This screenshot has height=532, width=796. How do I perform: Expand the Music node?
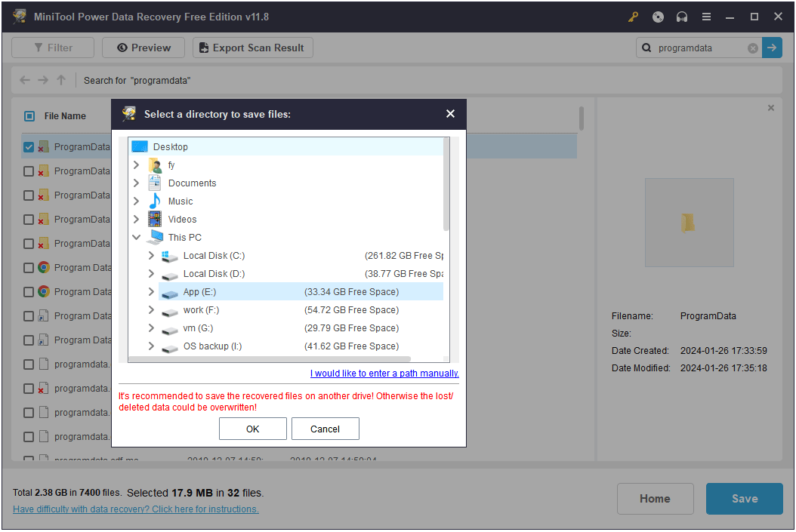136,201
